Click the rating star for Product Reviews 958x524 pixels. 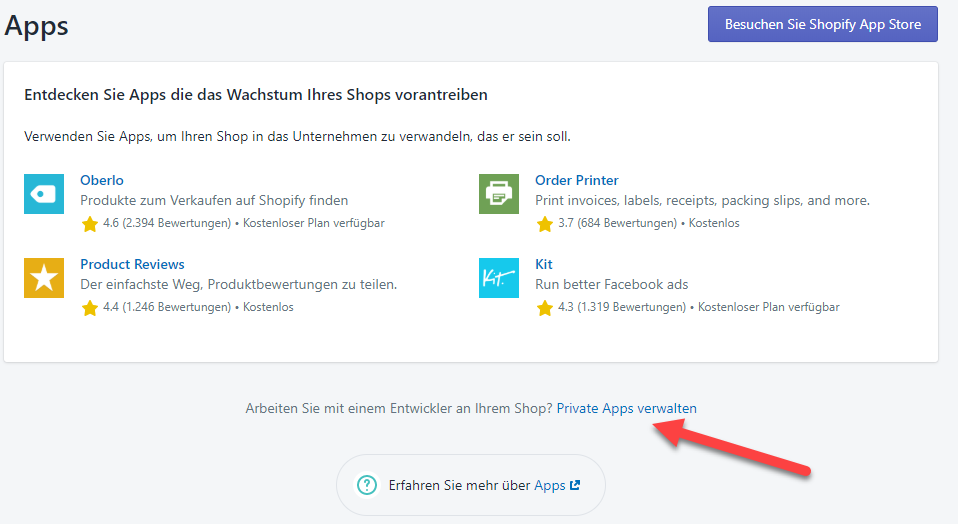(90, 308)
